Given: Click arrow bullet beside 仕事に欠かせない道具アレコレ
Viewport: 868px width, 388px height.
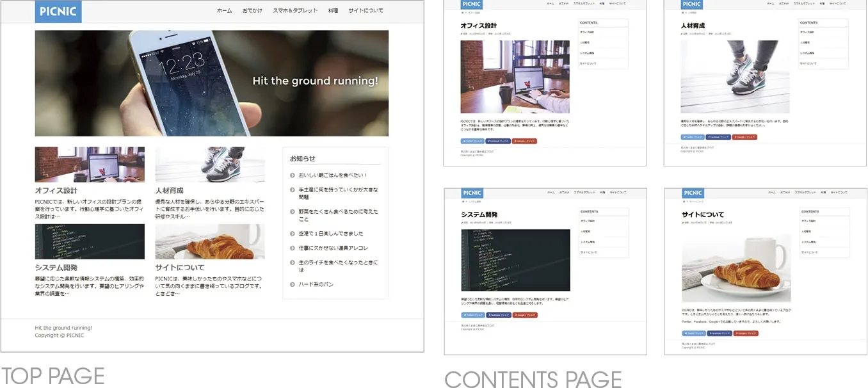Looking at the screenshot, I should tap(293, 248).
